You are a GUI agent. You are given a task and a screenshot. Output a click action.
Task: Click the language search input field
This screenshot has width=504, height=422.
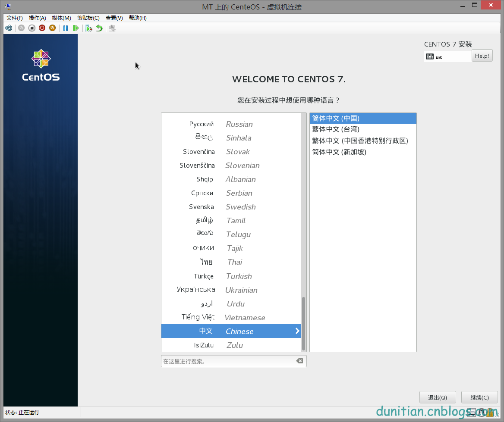[234, 361]
